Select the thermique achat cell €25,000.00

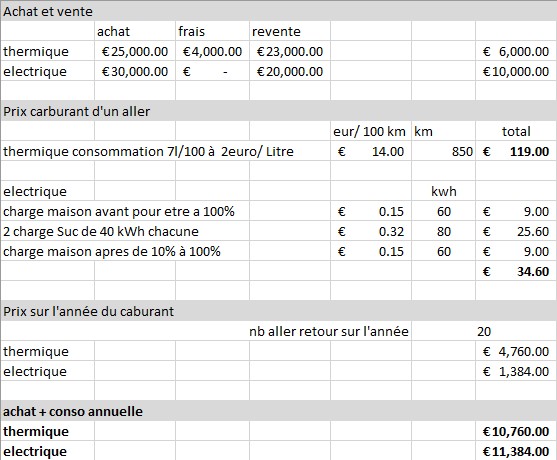coord(135,52)
